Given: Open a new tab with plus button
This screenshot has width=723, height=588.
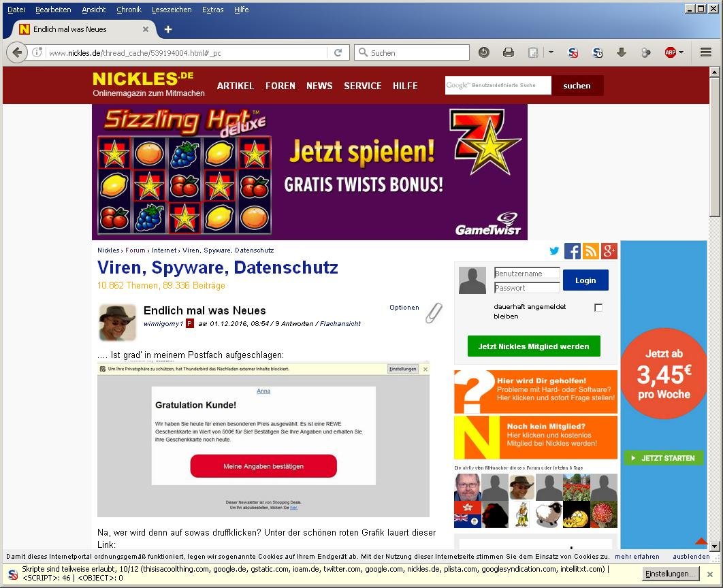Looking at the screenshot, I should [x=168, y=29].
